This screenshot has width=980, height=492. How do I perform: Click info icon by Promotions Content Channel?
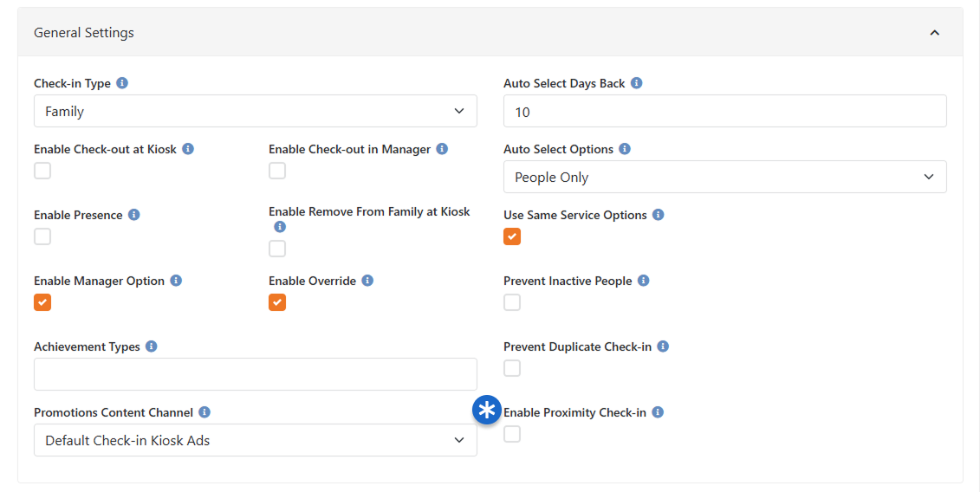click(204, 412)
